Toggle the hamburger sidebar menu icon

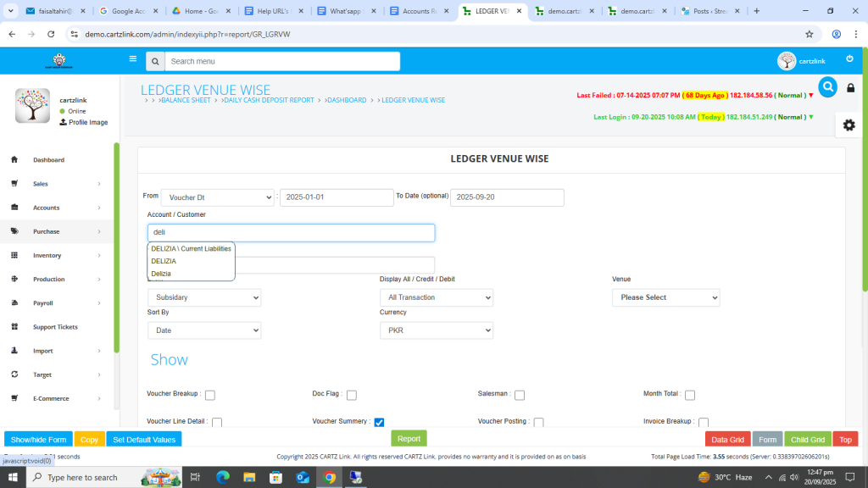pos(133,58)
